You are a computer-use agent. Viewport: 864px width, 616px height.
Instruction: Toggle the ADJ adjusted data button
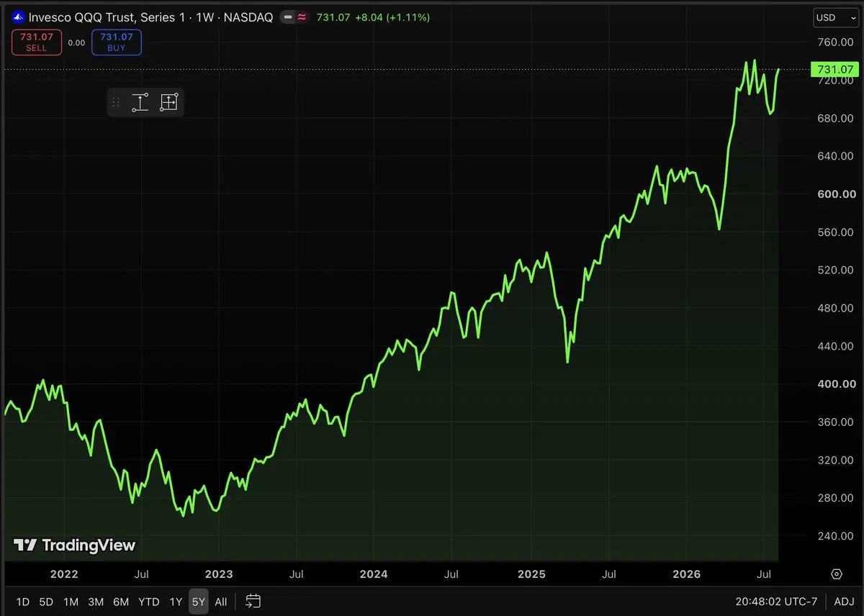[844, 602]
